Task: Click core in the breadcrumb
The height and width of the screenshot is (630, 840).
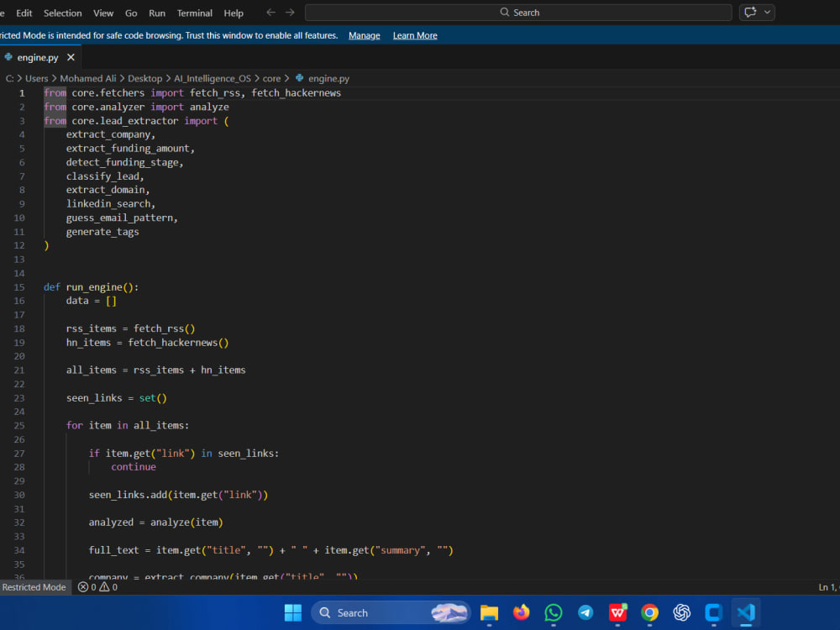Action: (271, 78)
